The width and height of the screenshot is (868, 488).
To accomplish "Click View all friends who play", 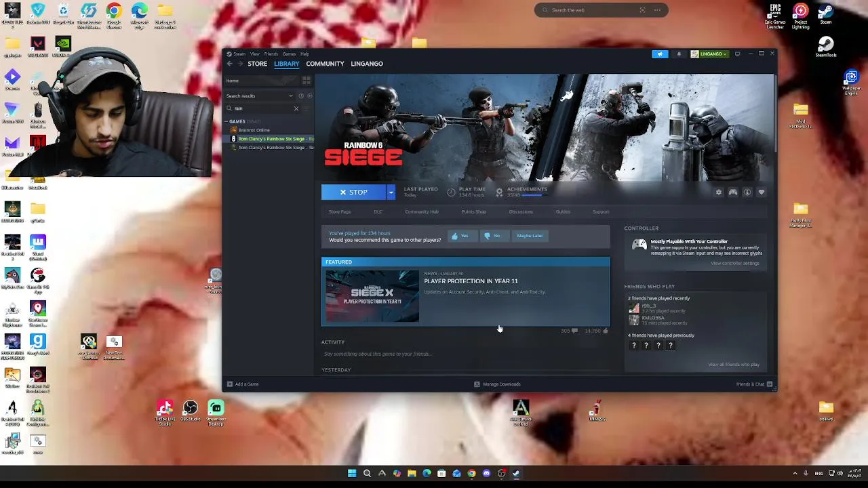I will coord(734,365).
